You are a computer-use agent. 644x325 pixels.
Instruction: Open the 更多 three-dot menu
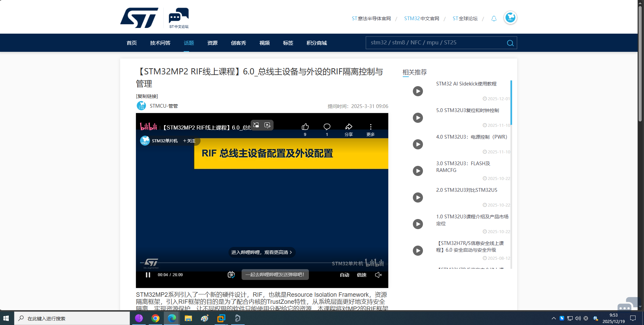[x=370, y=127]
